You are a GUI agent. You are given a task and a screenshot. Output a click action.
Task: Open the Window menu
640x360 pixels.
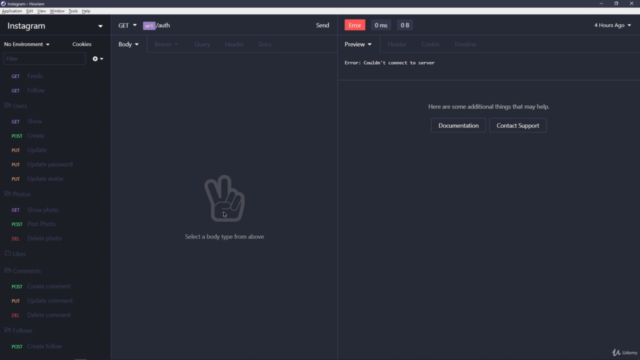point(57,11)
